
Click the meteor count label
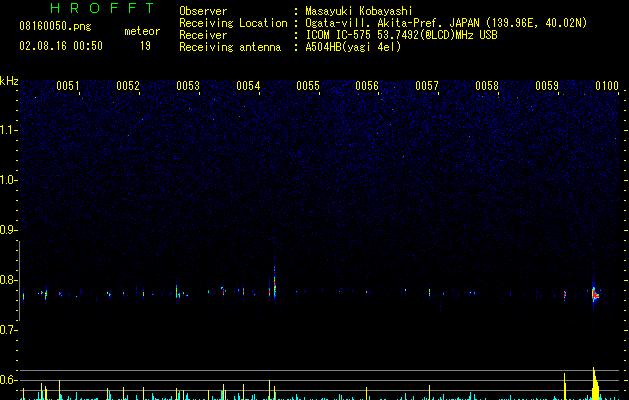[x=142, y=31]
